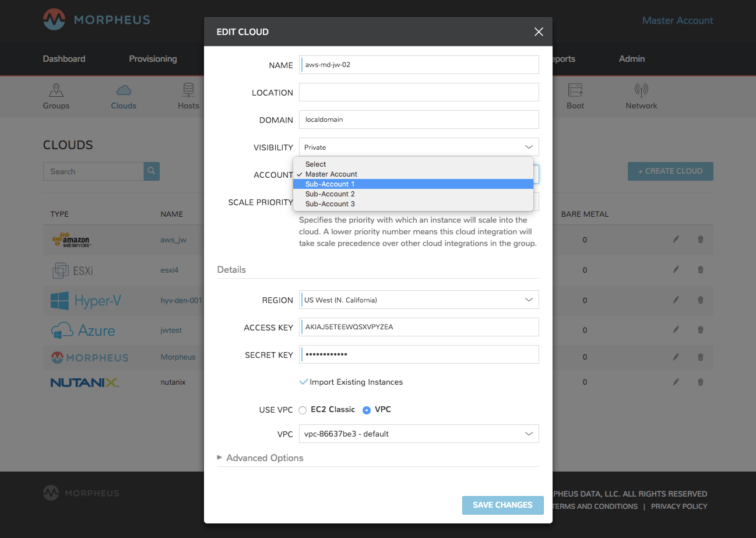Click the search magnifier icon

tap(151, 171)
